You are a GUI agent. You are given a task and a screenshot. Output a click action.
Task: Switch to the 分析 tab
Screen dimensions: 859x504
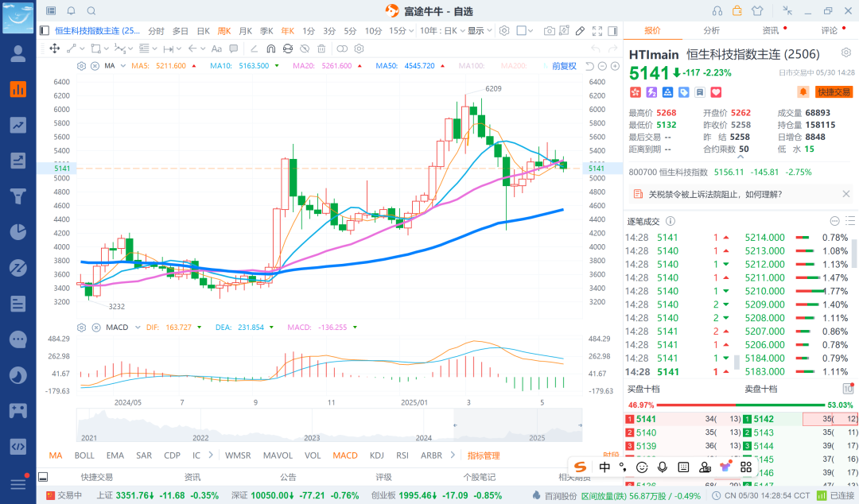click(x=712, y=31)
